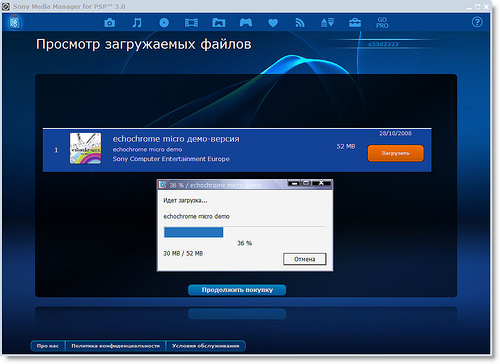Click the echochrome micro game thumbnail

point(85,149)
